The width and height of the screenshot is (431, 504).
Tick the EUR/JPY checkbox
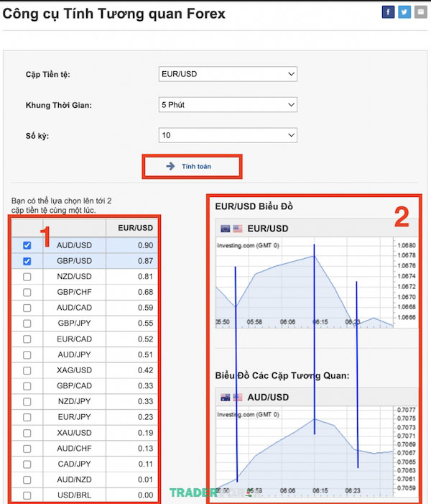tap(27, 417)
